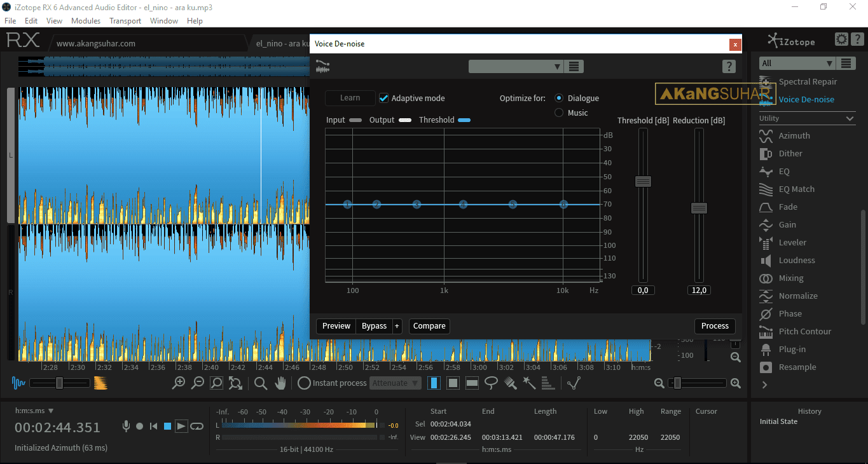Toggle loop playback

coord(197,426)
